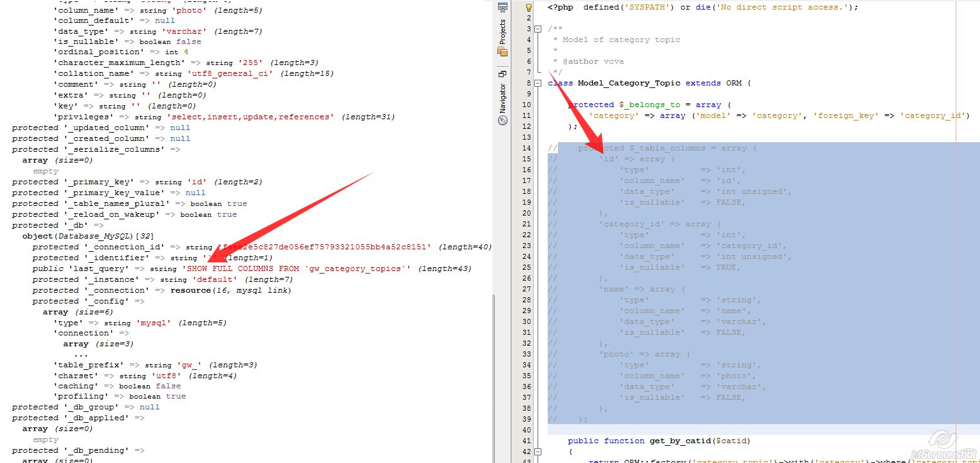Click the commented "'name' => array (" line

click(642, 289)
